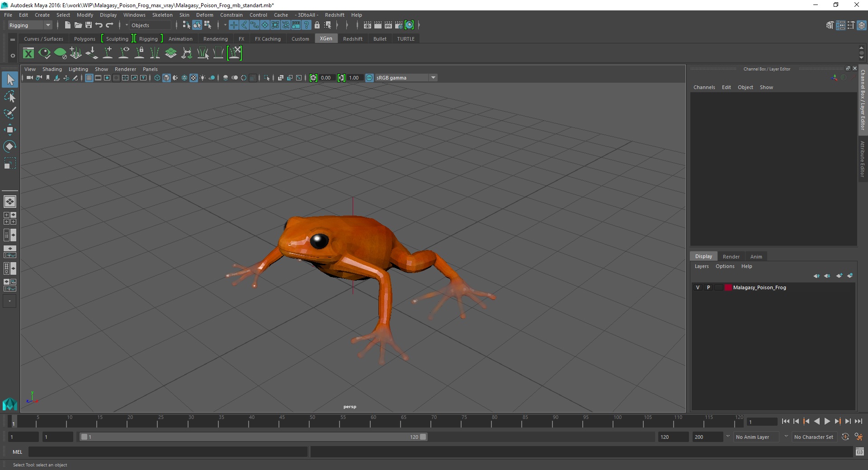Open viewport Shading menu

point(52,69)
